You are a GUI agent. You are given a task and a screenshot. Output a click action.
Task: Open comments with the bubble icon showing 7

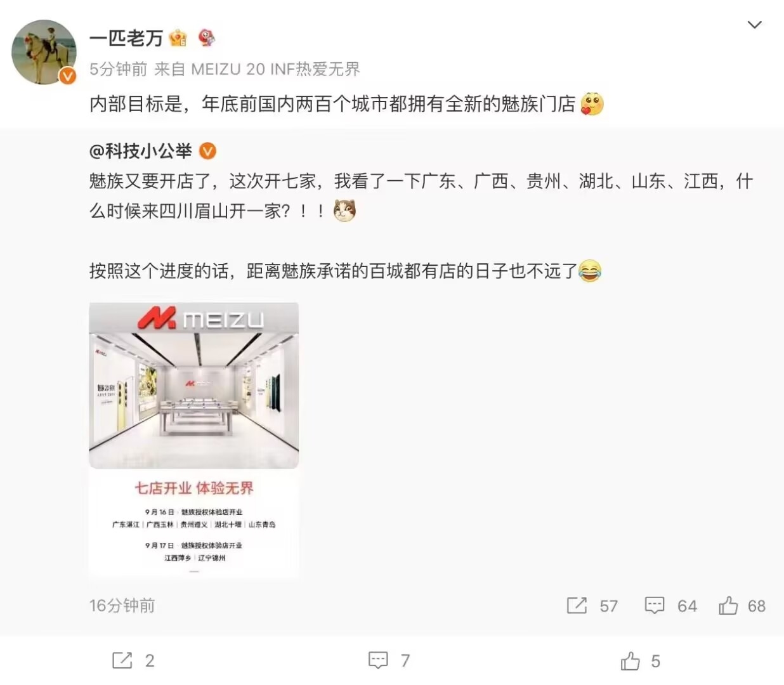tap(378, 660)
